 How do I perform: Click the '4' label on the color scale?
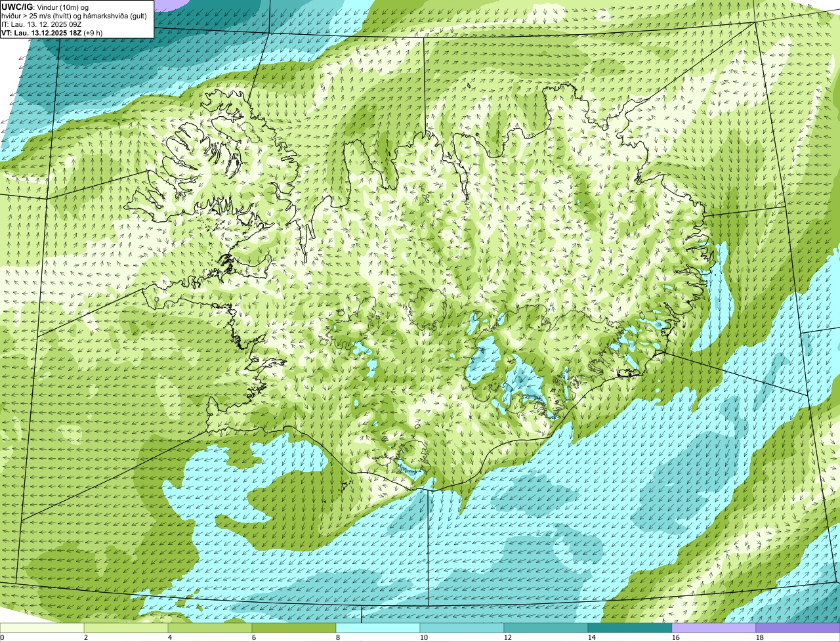tap(170, 637)
